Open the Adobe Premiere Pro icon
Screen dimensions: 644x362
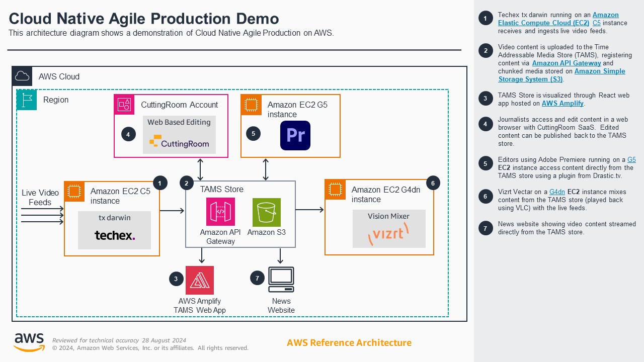(x=295, y=135)
